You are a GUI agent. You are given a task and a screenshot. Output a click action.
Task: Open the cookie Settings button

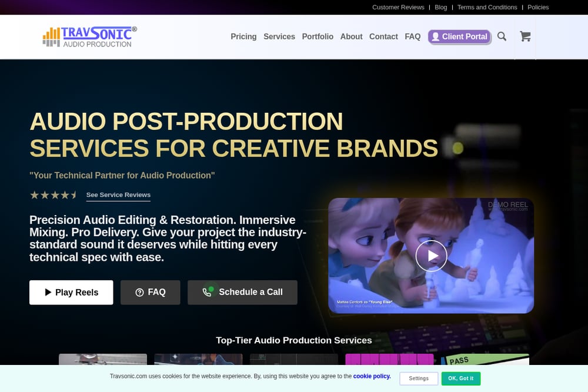point(419,378)
